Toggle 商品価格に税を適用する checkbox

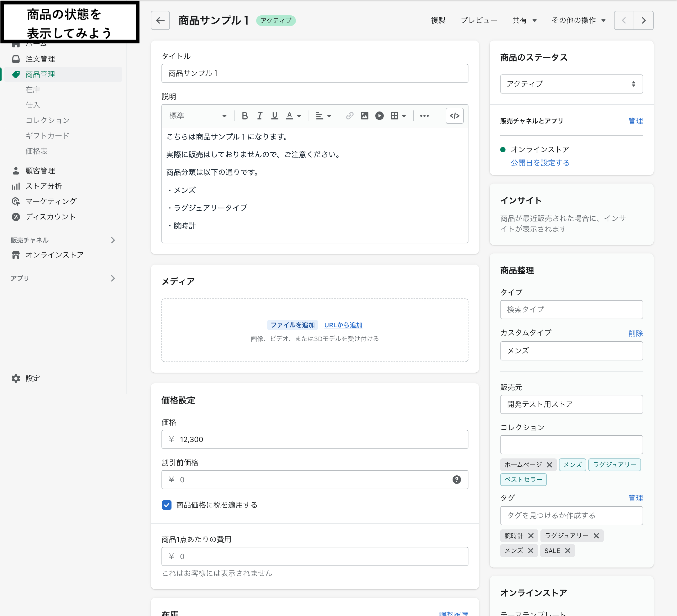click(x=166, y=505)
